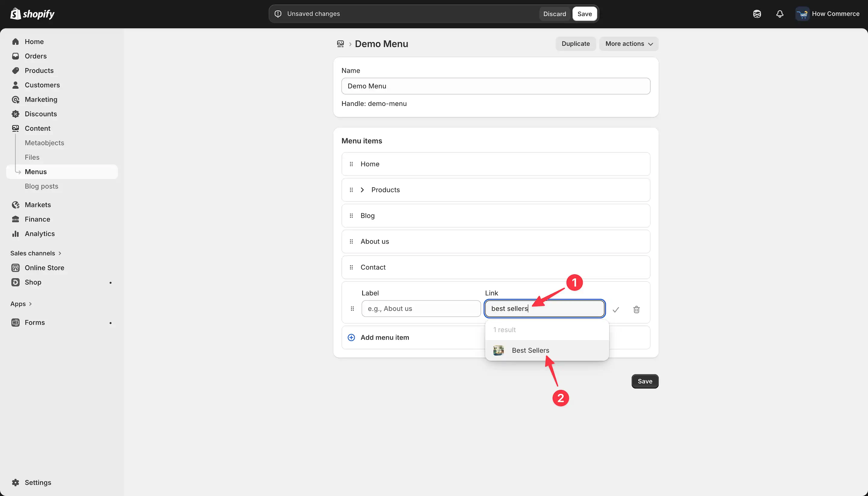Click the Label input field

point(421,309)
